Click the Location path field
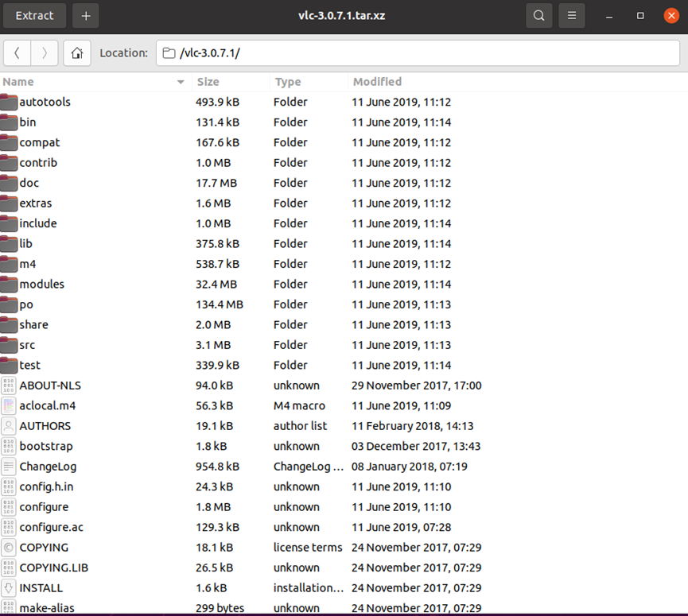 click(x=418, y=53)
